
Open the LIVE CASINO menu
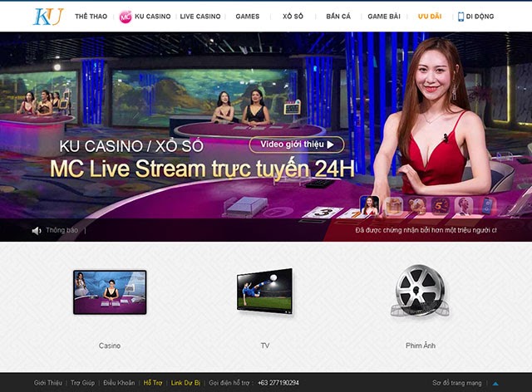[x=200, y=17]
